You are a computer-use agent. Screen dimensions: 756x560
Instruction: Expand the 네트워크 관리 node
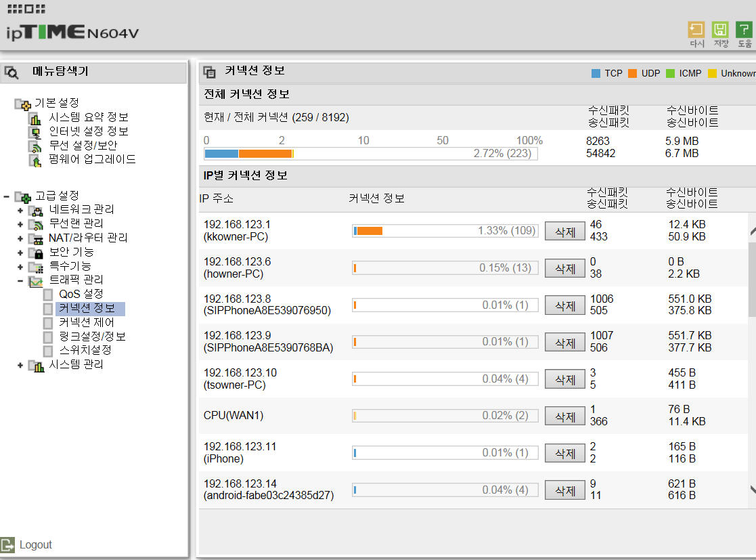click(x=20, y=211)
